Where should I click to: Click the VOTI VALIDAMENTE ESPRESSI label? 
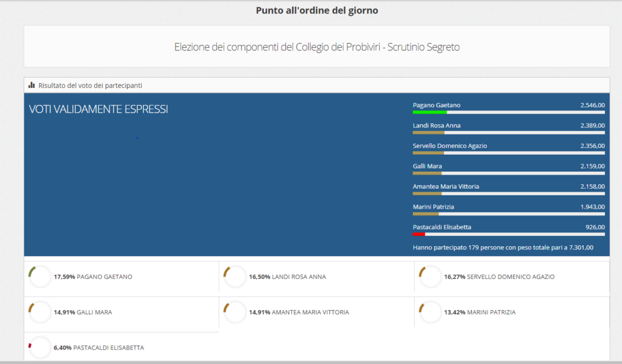(x=98, y=109)
